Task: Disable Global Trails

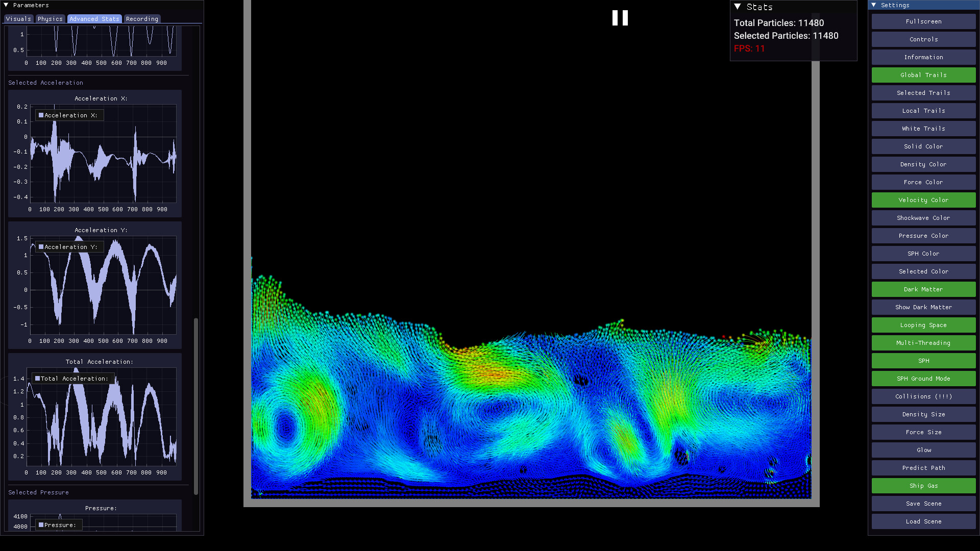Action: (x=923, y=75)
